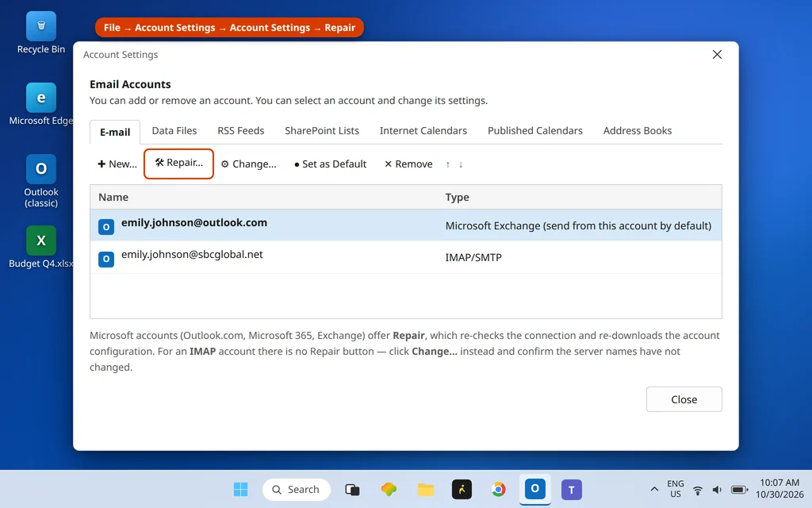The width and height of the screenshot is (812, 508).
Task: Click the Email Accounts heading
Action: point(130,84)
